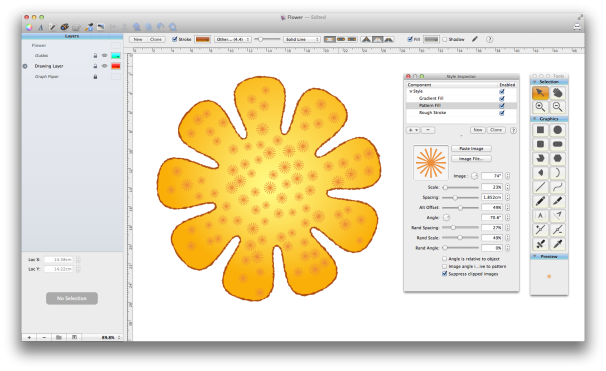
Task: Click the help question mark in style bar
Action: [x=490, y=39]
